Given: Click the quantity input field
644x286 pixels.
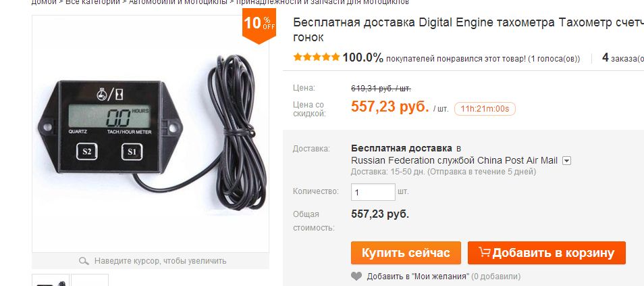Looking at the screenshot, I should click(373, 192).
